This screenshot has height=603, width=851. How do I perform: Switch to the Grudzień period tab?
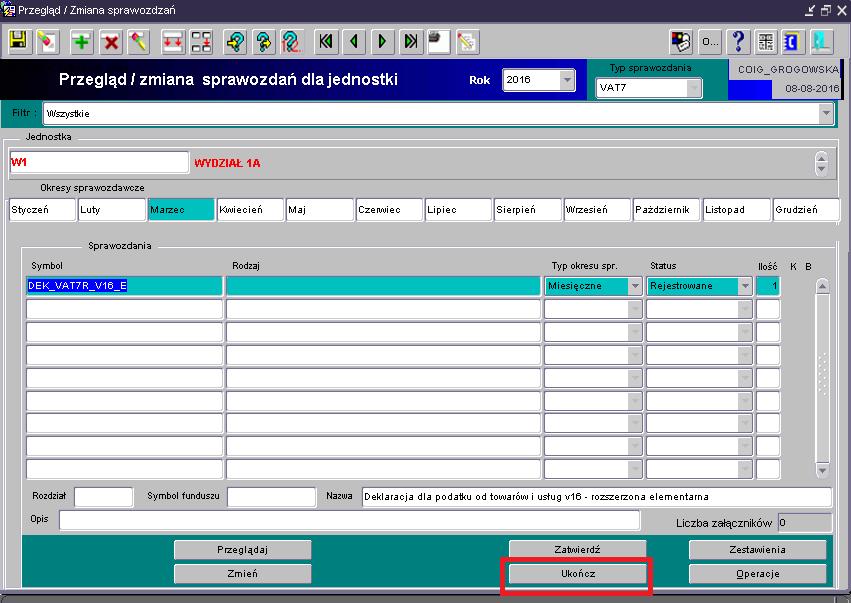coord(806,210)
